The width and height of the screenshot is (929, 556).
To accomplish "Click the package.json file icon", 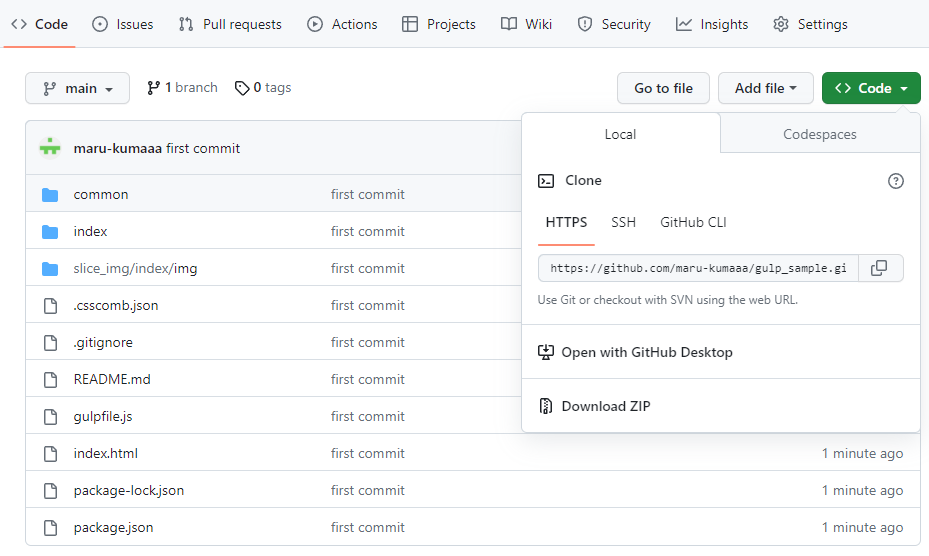I will tap(50, 528).
